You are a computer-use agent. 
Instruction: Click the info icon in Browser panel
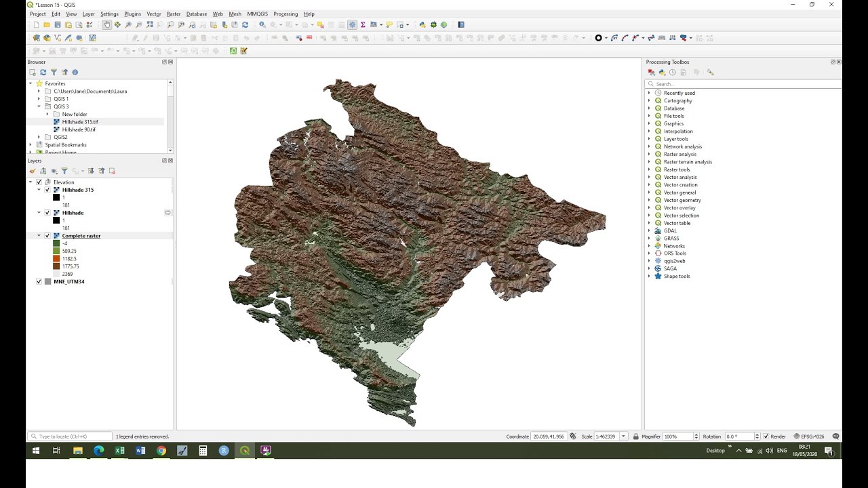point(75,72)
